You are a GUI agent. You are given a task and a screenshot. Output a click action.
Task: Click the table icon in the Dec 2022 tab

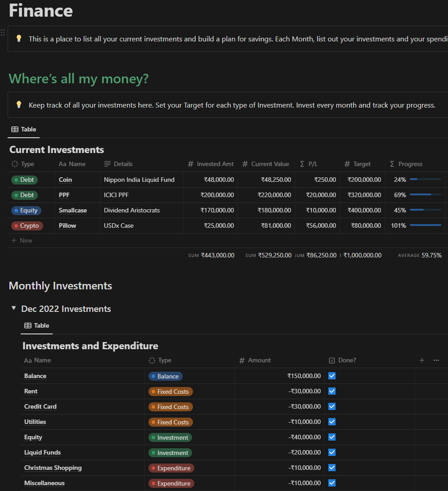(x=28, y=326)
